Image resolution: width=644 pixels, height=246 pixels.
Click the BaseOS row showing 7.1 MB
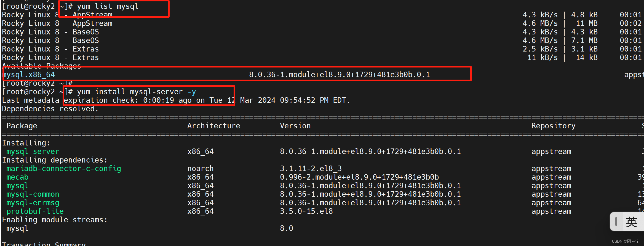pyautogui.click(x=322, y=40)
